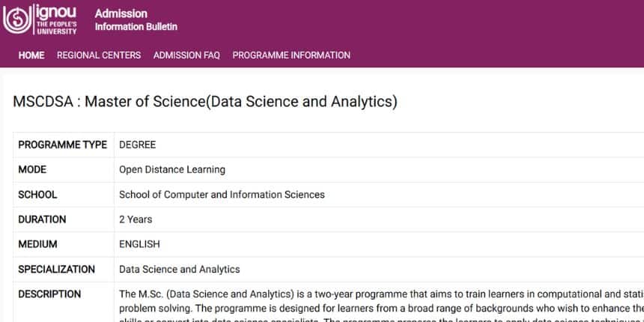Click the DURATION row label

[x=42, y=219]
